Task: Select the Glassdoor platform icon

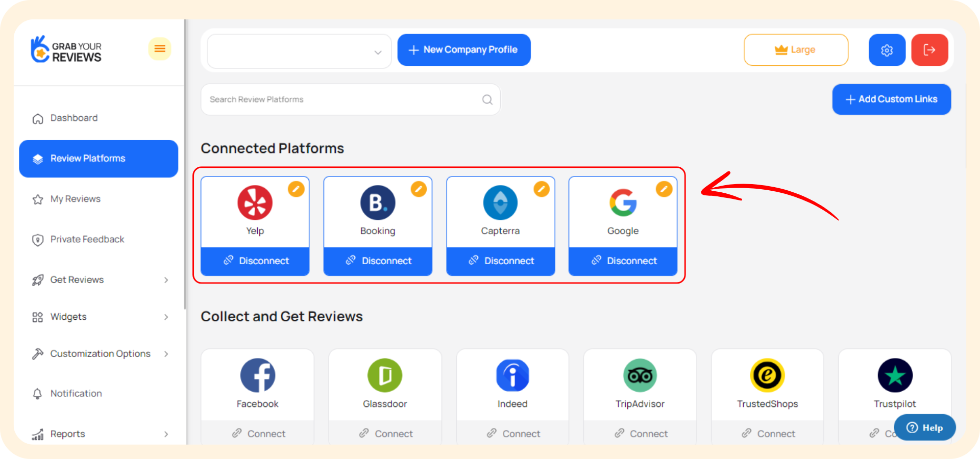Action: (385, 375)
